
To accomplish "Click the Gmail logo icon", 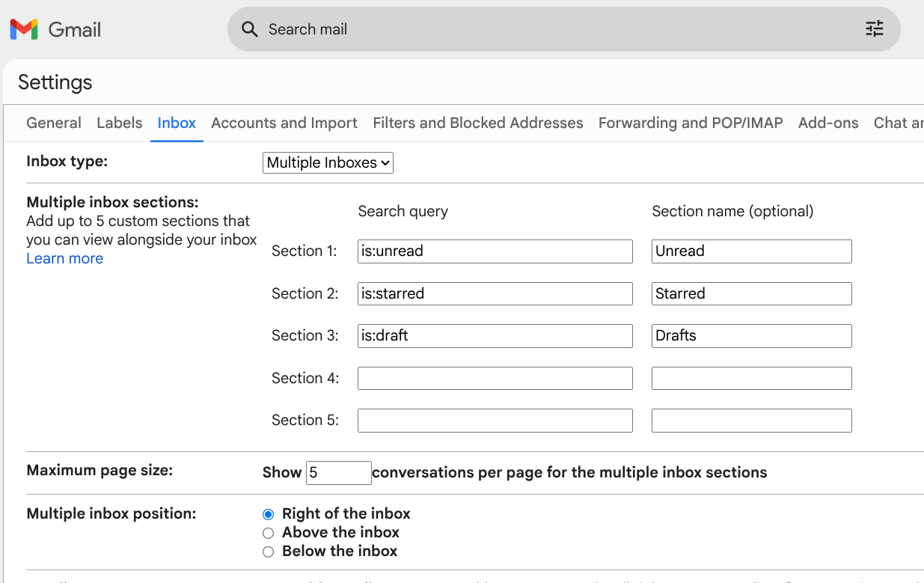I will 24,29.
